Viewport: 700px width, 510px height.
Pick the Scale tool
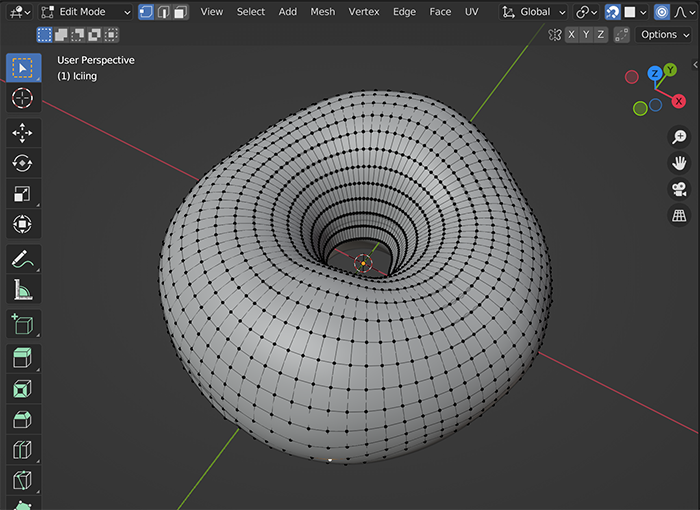tap(23, 194)
